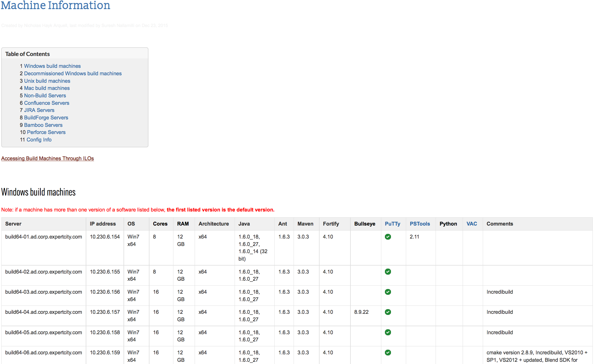Open JIRA Servers contents link

(39, 110)
